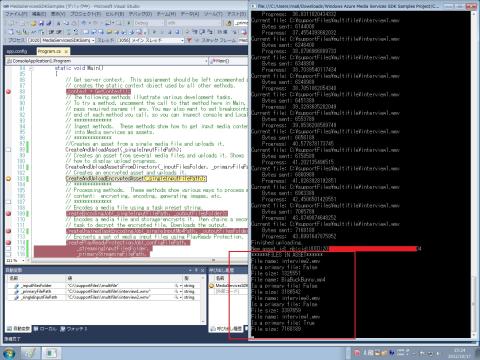The height and width of the screenshot is (360, 480).
Task: Pin the 自動変数 panel with the auto-hide icon
Action: tap(196, 270)
